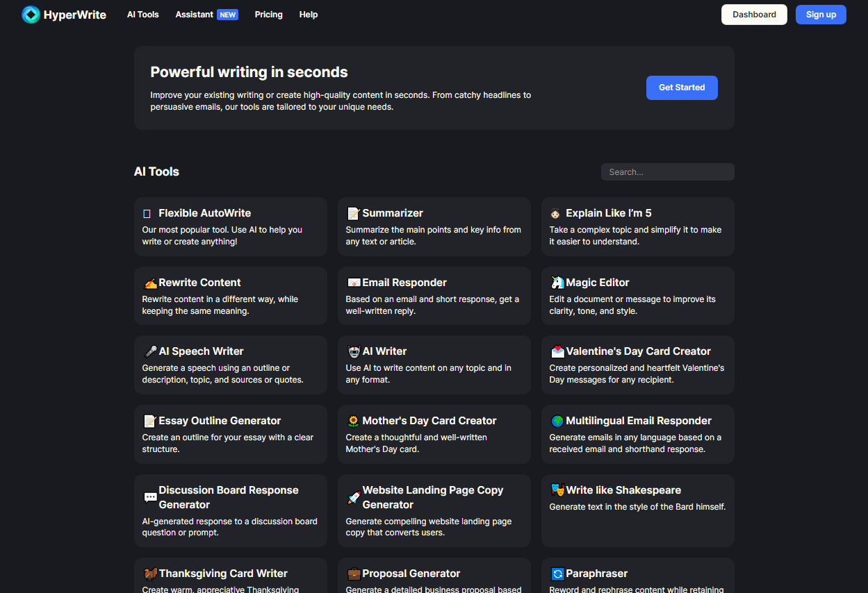The height and width of the screenshot is (593, 868).
Task: Click the Email Responder envelope icon
Action: 354,283
